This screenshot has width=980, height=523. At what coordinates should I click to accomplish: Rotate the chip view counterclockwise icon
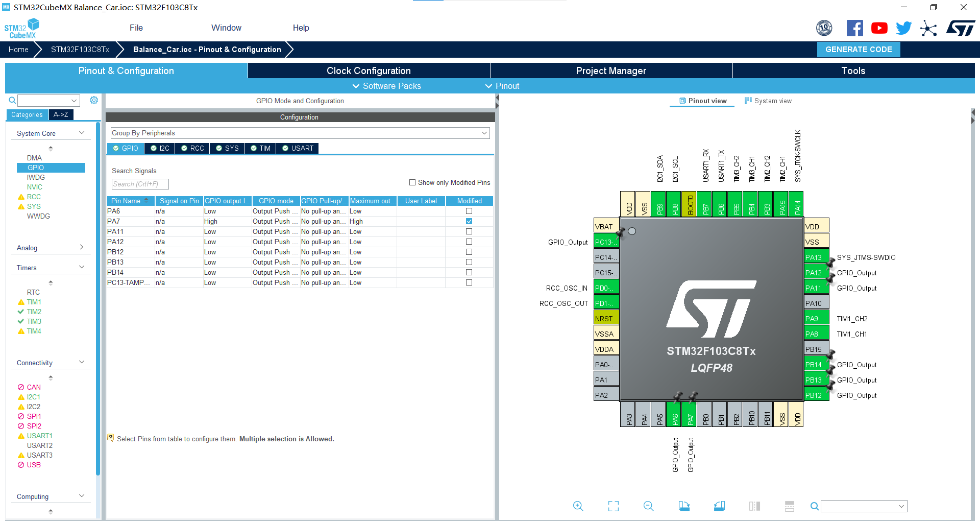(x=719, y=506)
